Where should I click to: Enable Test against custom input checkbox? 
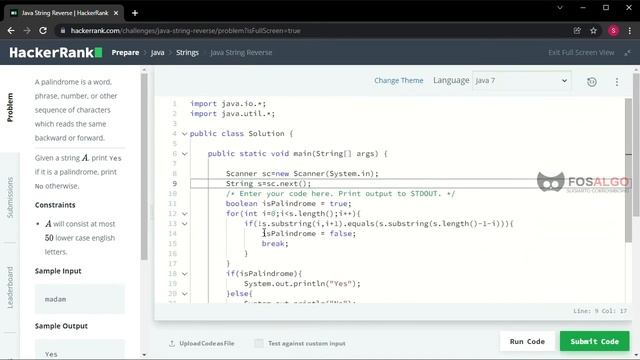(259, 343)
